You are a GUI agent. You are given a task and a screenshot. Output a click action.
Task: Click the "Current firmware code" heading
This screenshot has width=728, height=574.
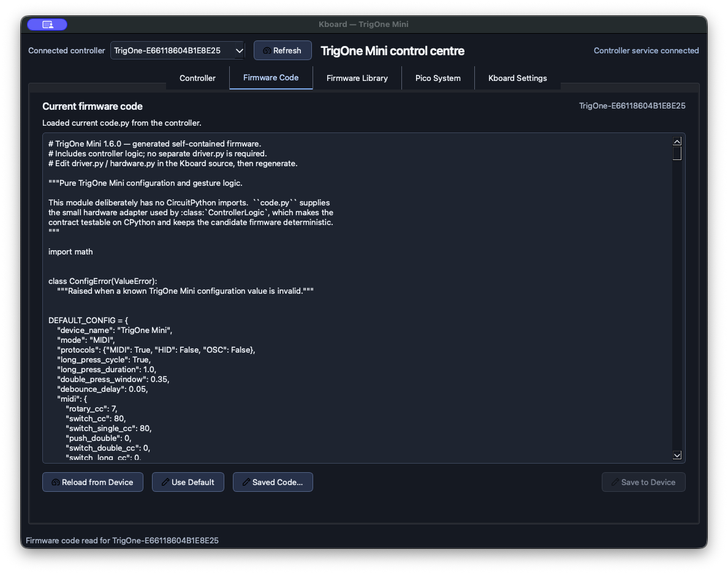pos(93,107)
